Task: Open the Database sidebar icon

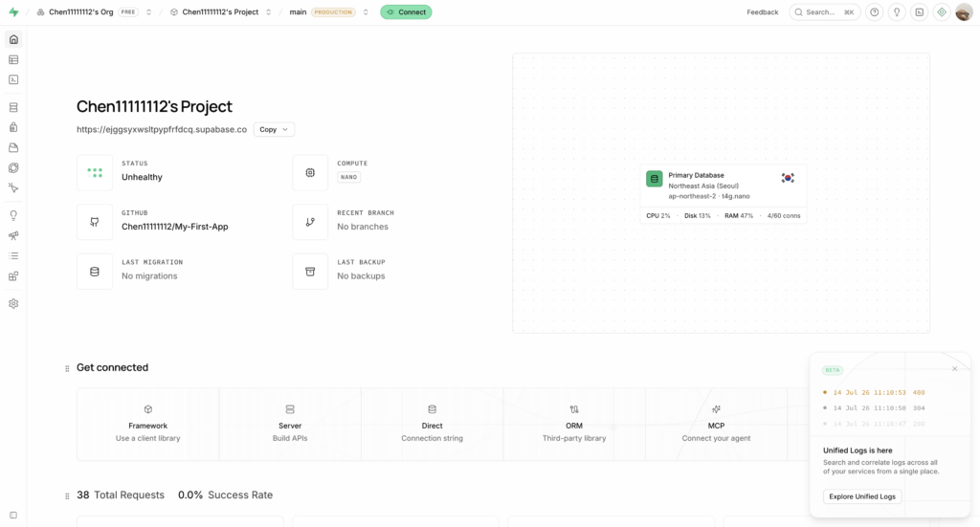Action: (x=13, y=107)
